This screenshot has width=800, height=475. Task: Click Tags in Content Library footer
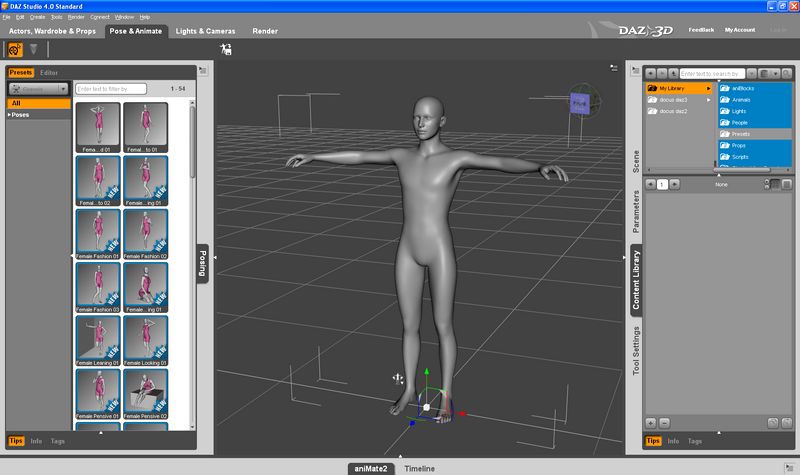point(694,441)
